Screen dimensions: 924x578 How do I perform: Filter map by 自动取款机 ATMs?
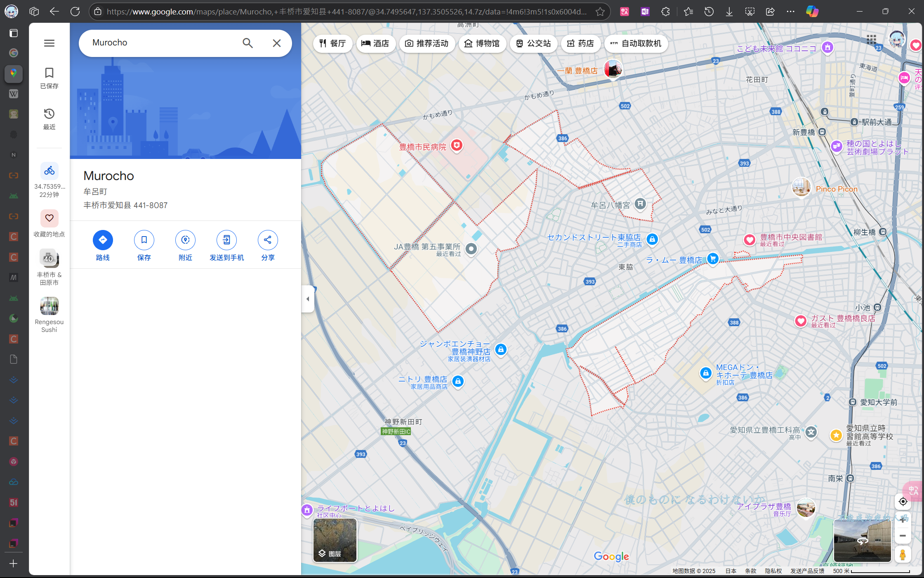click(x=636, y=43)
